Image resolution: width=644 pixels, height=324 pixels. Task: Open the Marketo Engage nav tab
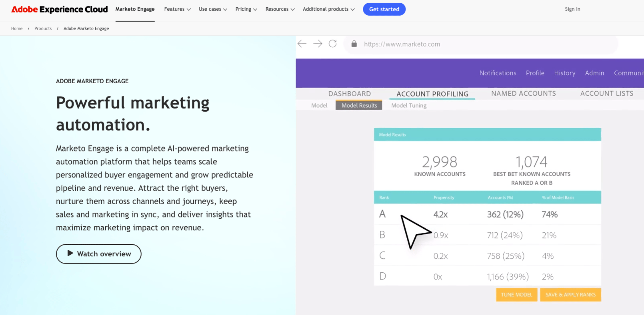click(135, 9)
